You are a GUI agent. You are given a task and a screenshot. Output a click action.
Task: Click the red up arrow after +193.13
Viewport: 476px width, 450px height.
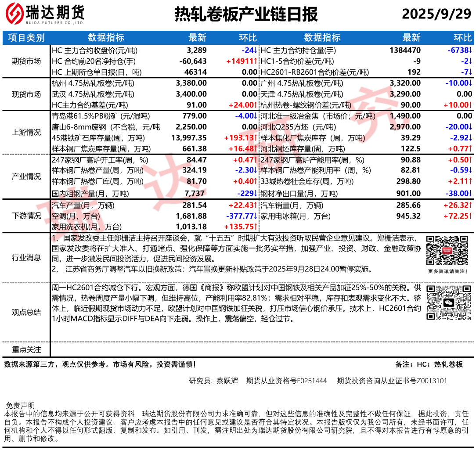[x=255, y=138]
